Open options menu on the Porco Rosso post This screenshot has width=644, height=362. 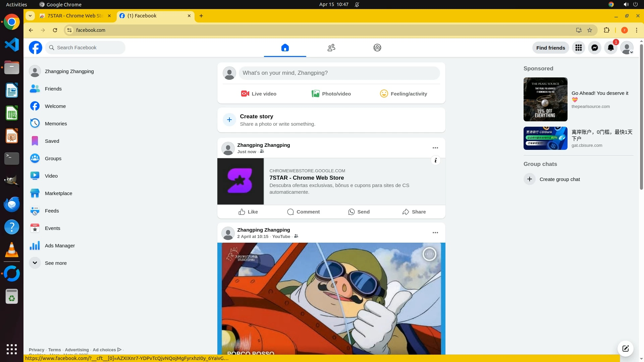tap(435, 233)
